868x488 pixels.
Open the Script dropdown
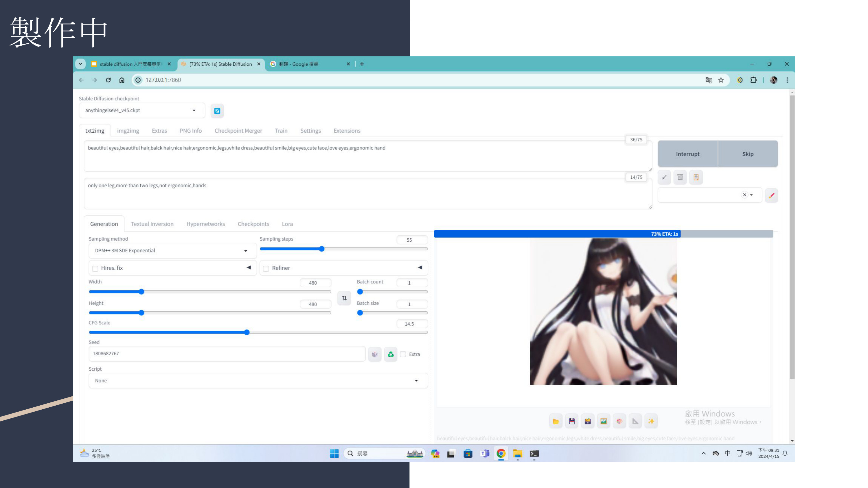click(258, 381)
